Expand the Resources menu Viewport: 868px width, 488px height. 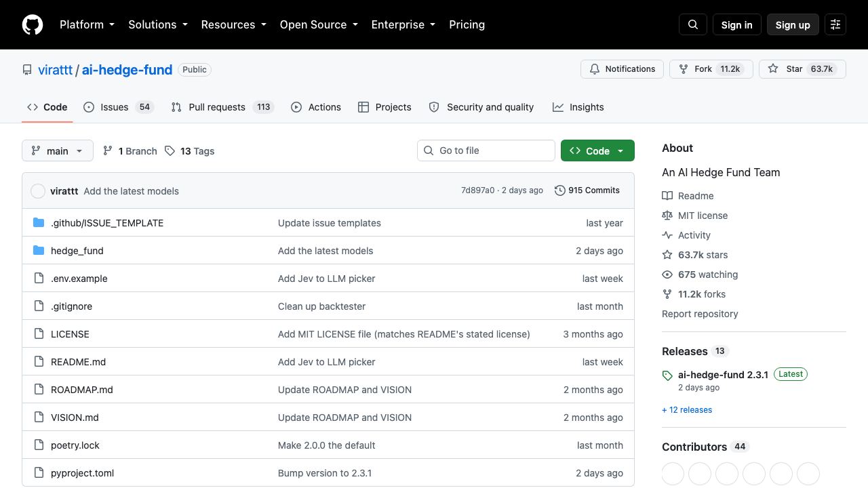[x=234, y=24]
